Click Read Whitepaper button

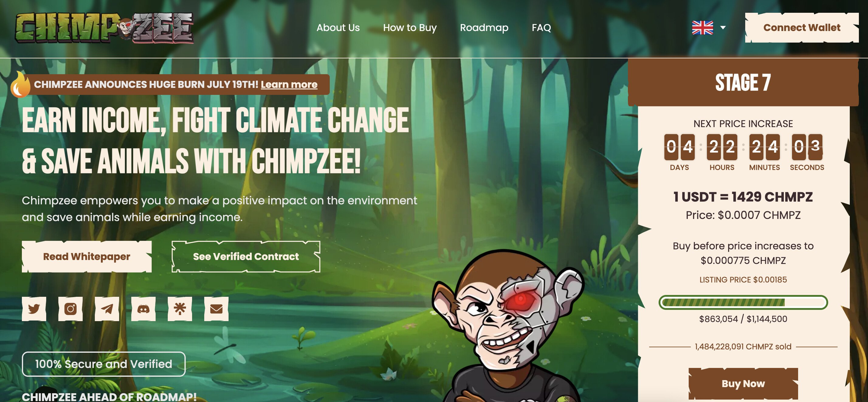(87, 257)
